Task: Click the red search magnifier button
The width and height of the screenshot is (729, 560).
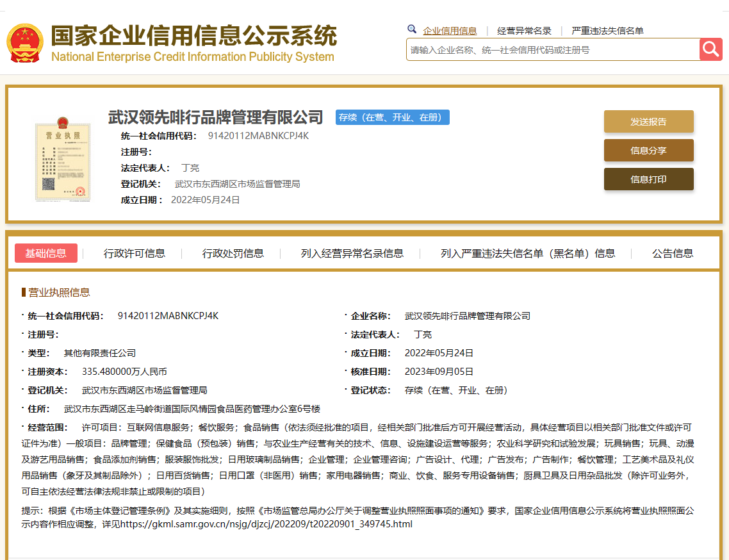Action: click(711, 49)
